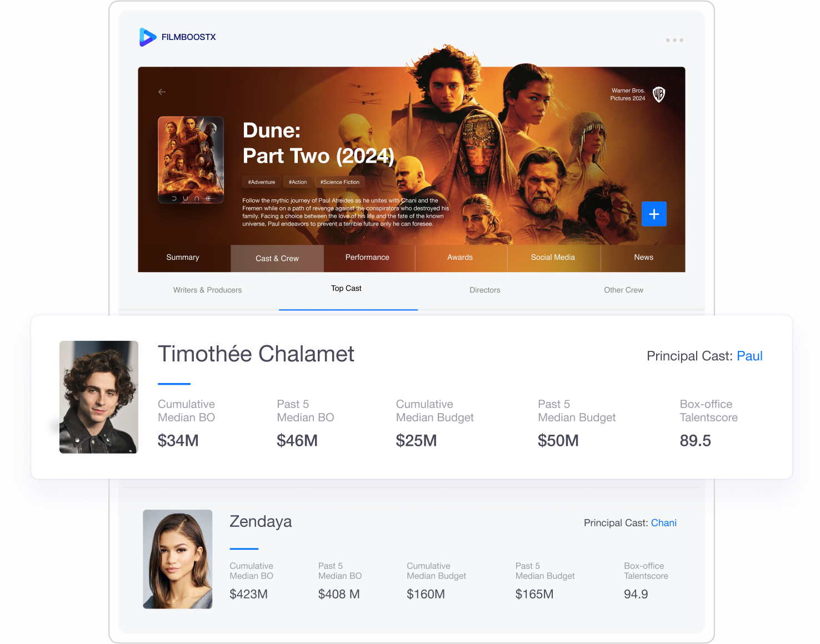Follow the Paul character link
Viewport: 820px width, 644px height.
pos(749,356)
